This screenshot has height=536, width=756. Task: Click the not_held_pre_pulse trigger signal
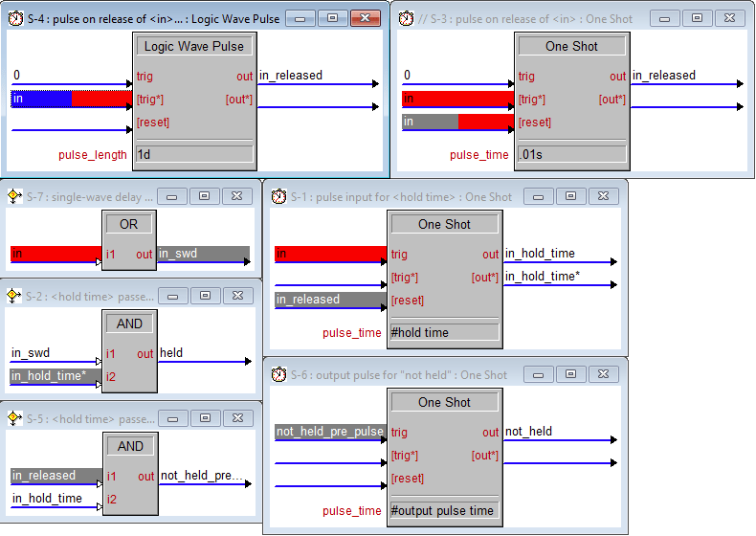(329, 432)
